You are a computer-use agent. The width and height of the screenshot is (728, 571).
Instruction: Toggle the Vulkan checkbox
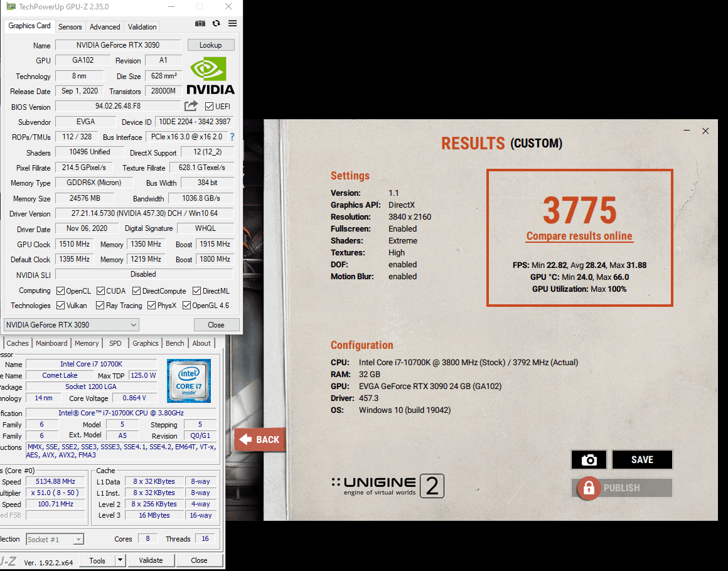click(60, 305)
